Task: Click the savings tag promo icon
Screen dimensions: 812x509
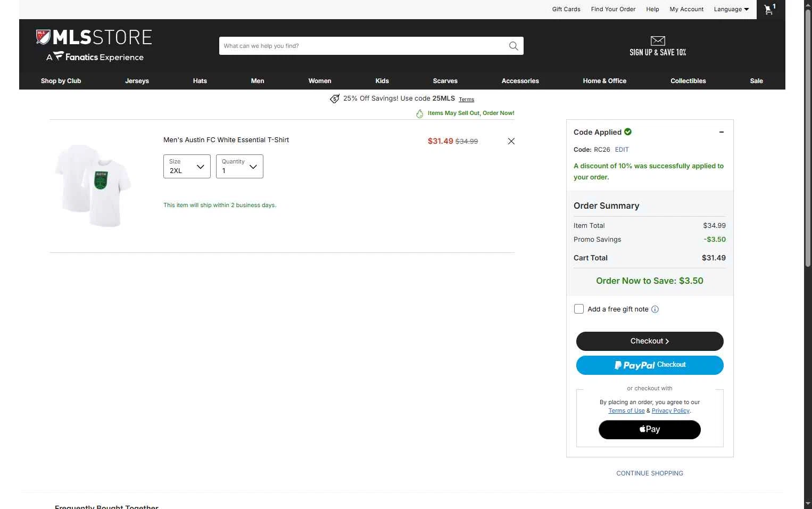Action: (335, 98)
